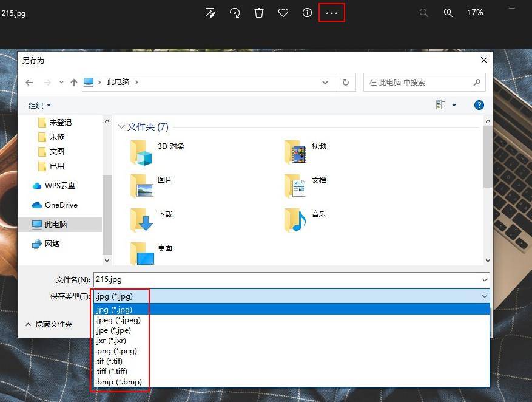
Task: Expand the file name history dropdown
Action: coord(485,280)
